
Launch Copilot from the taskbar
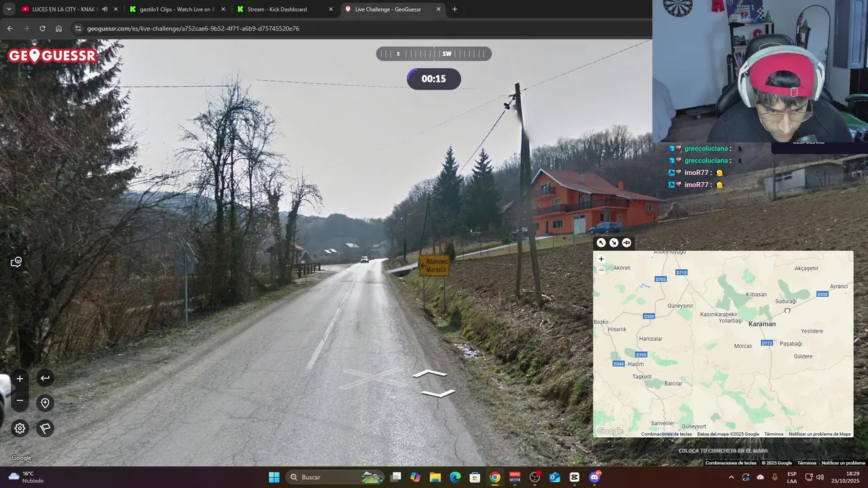click(x=415, y=477)
